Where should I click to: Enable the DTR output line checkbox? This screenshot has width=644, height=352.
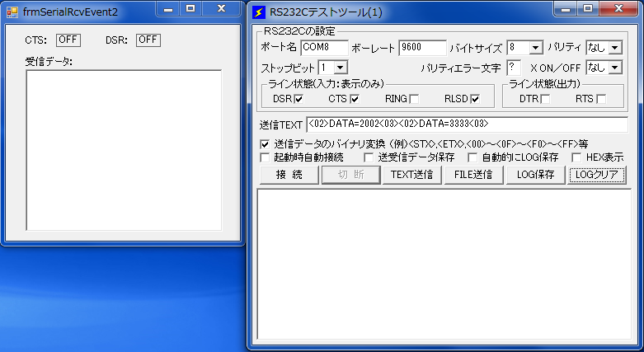click(545, 100)
